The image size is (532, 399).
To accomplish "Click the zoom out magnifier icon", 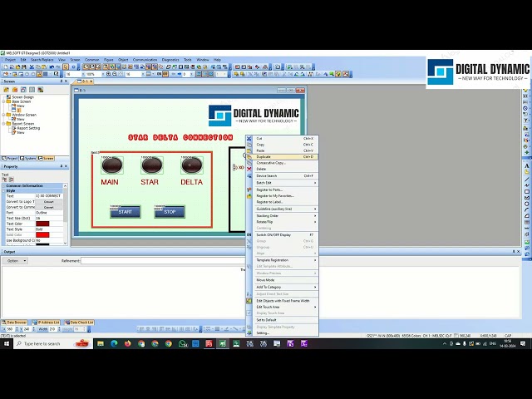I will (x=115, y=74).
